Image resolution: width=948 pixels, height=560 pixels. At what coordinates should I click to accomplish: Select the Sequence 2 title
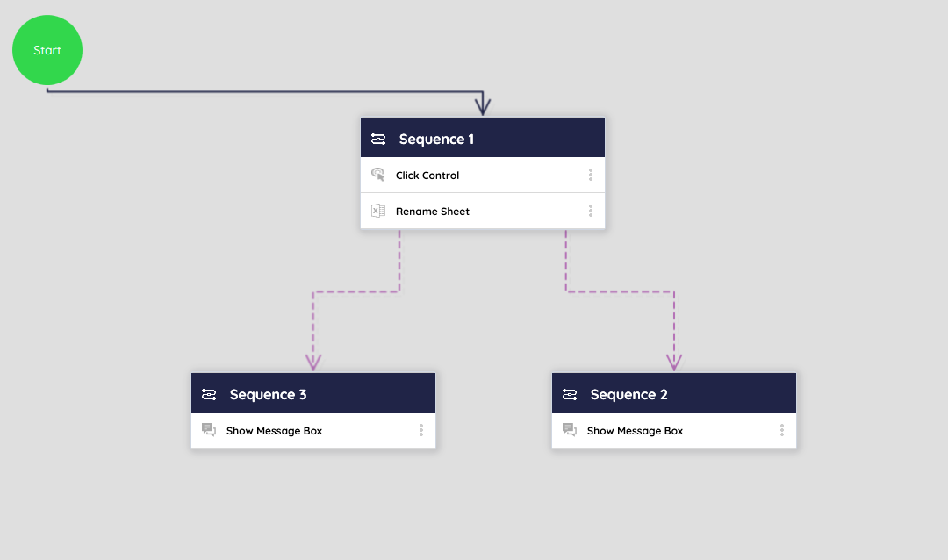[628, 395]
